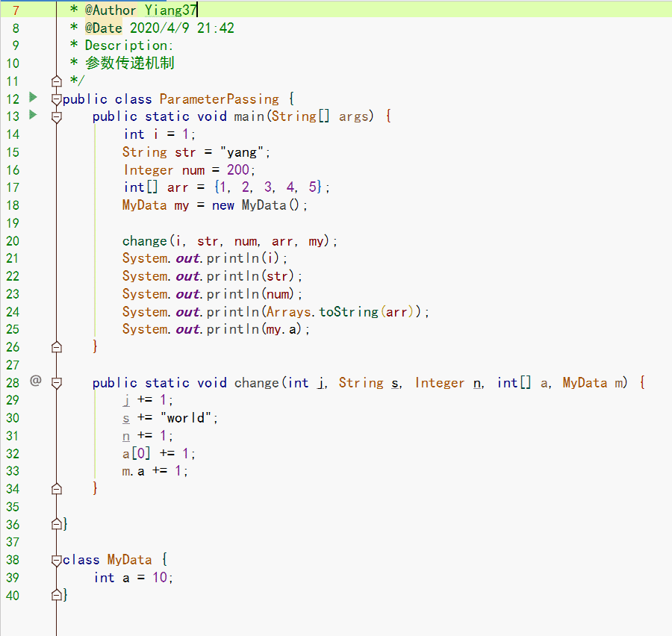Click the MyData end fold marker at line 40
The image size is (672, 636).
[57, 595]
